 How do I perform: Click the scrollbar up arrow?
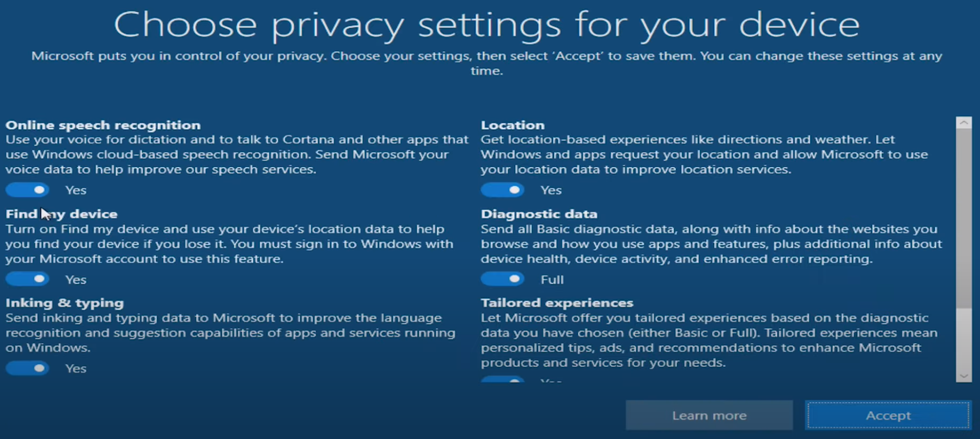pyautogui.click(x=964, y=123)
